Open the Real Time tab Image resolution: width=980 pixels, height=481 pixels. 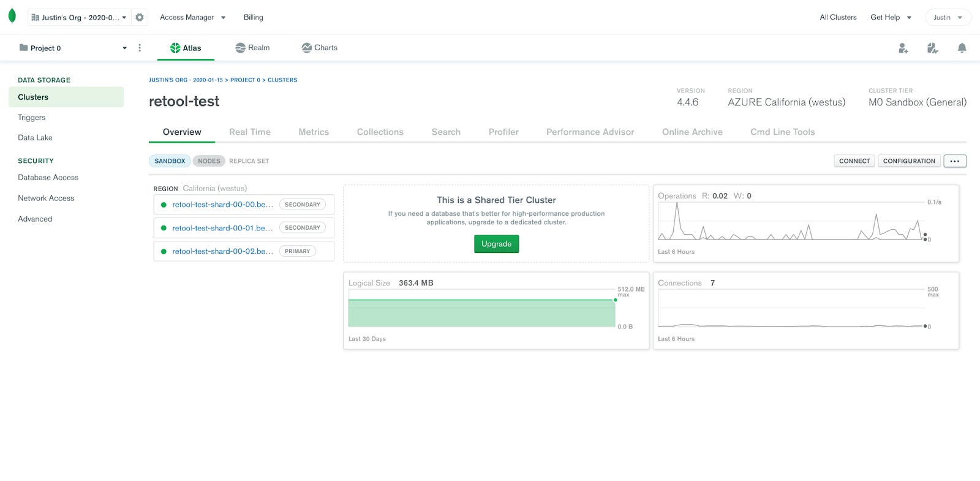tap(250, 132)
